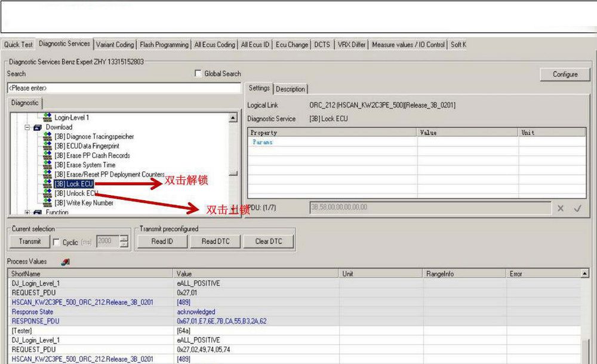Select the Unlock ECU tree item
This screenshot has width=597, height=364.
[75, 193]
